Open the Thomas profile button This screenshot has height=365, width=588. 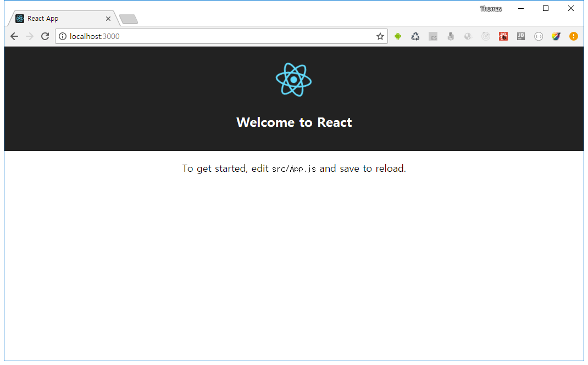491,9
